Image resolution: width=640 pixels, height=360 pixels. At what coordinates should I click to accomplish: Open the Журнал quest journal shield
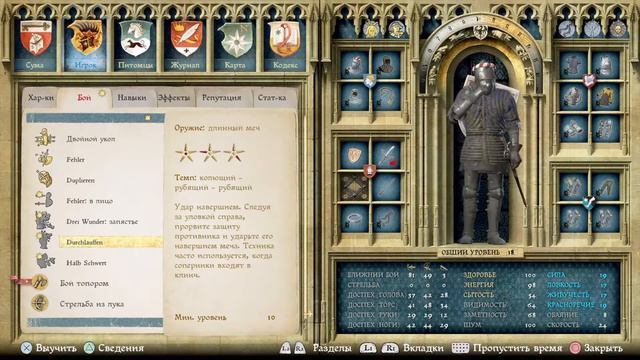[187, 39]
